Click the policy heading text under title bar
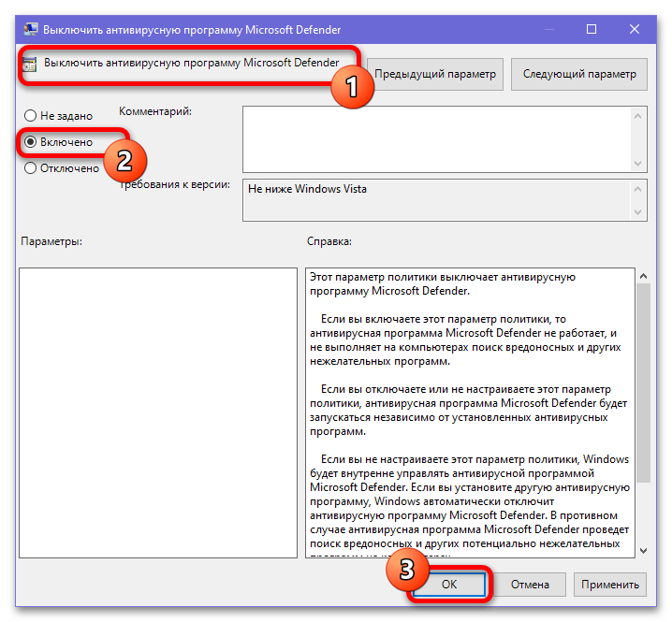Viewport: 672px width, 622px height. point(192,63)
